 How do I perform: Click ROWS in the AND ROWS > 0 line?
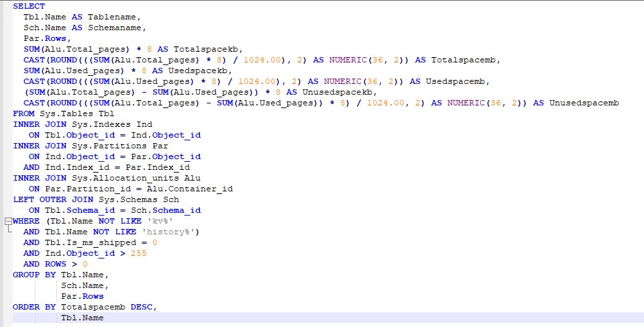pyautogui.click(x=56, y=264)
